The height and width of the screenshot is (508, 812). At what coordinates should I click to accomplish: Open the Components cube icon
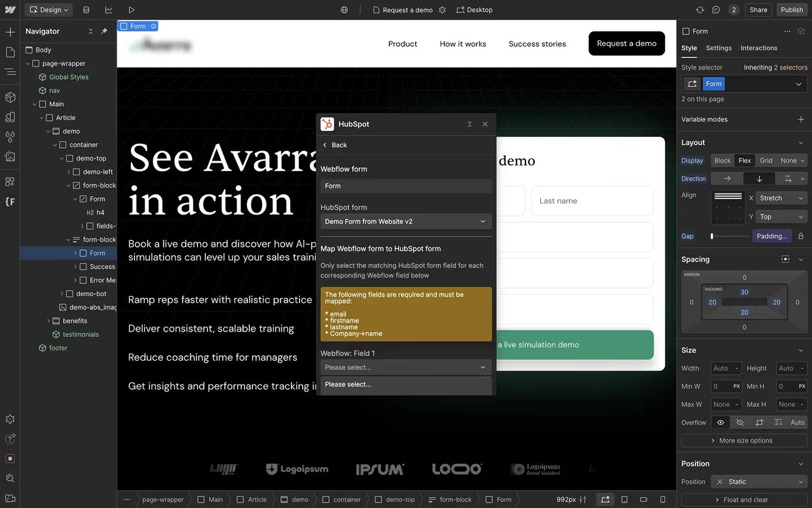pos(10,97)
